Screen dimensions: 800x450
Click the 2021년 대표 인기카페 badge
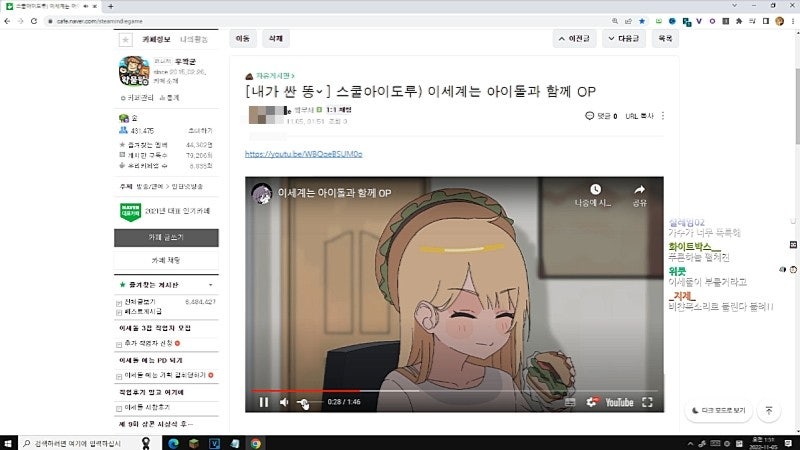click(x=164, y=211)
